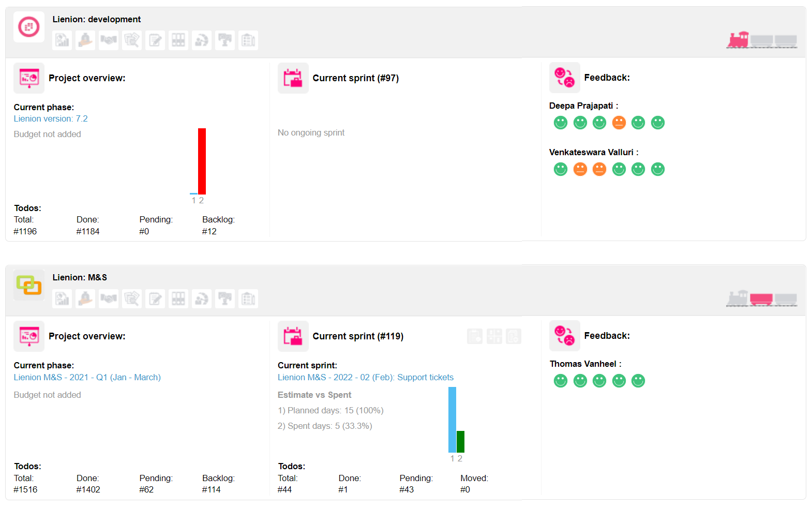Click Deepa Prajapati's orange neutral feedback face
812x508 pixels.
pyautogui.click(x=619, y=123)
